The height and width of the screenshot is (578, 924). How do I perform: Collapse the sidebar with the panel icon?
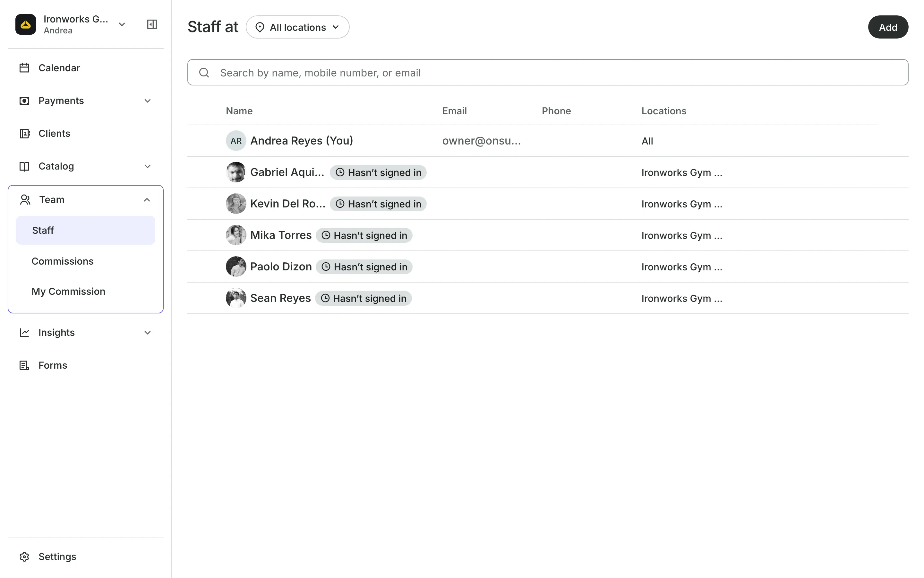152,24
